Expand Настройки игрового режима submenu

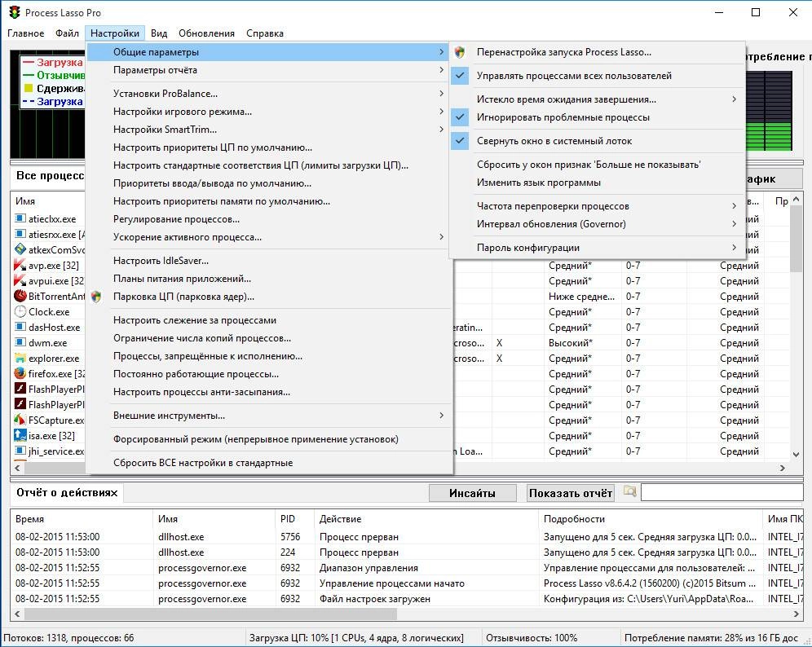(269, 112)
